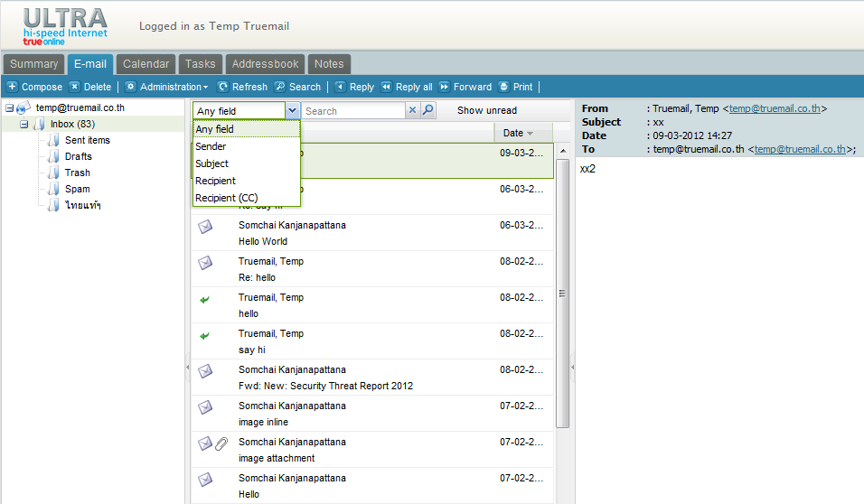Choose Recipient in dropdown list
The image size is (864, 504).
click(x=247, y=180)
